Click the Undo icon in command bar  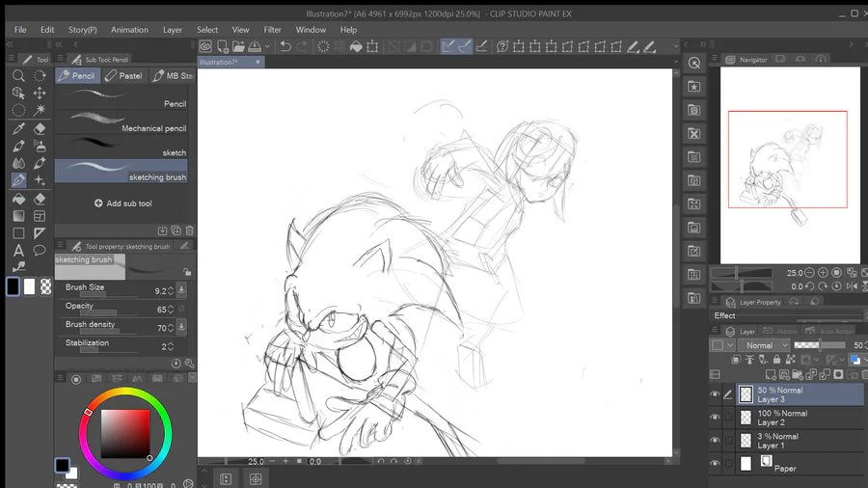coord(285,47)
